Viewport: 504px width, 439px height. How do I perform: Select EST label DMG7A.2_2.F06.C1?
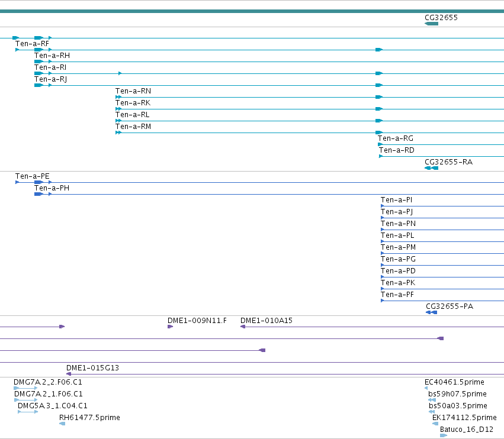point(48,382)
